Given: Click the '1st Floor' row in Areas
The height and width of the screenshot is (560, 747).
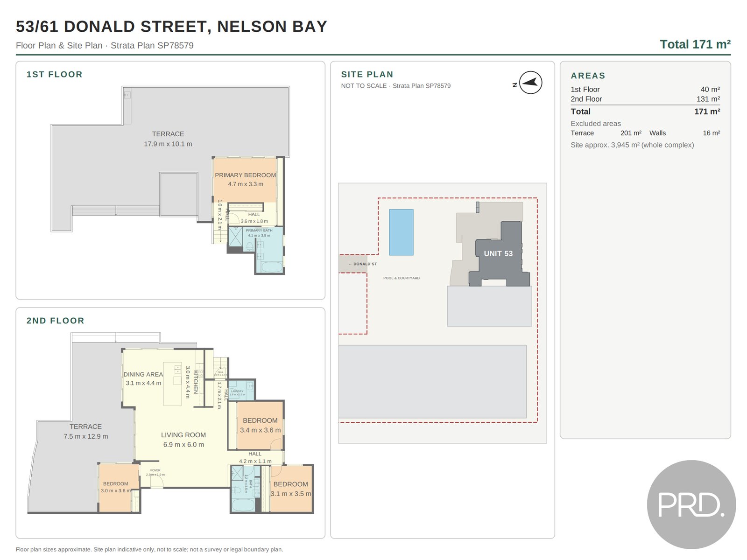Looking at the screenshot, I should point(645,89).
